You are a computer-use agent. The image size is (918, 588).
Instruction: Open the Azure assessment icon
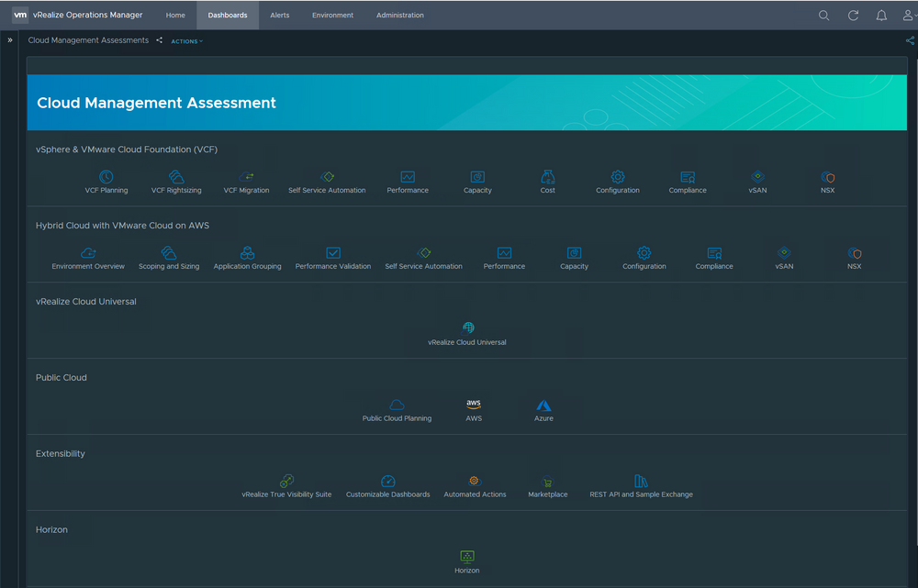543,405
